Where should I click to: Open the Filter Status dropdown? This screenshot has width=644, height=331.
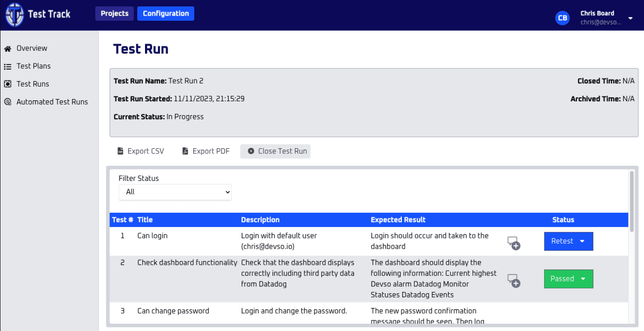(175, 192)
